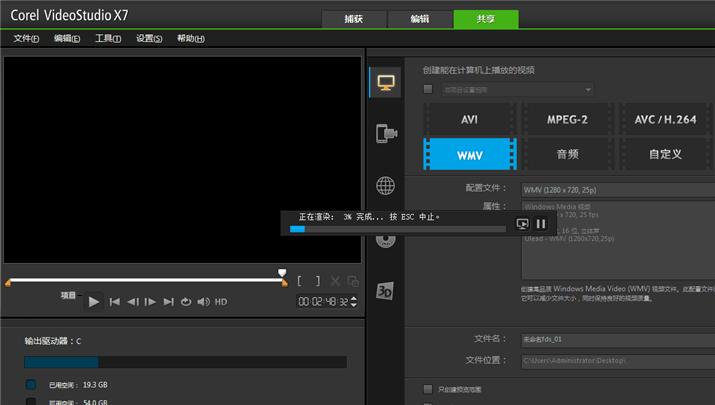Select the Web upload globe icon
Viewport: 715px width, 405px height.
pyautogui.click(x=385, y=186)
